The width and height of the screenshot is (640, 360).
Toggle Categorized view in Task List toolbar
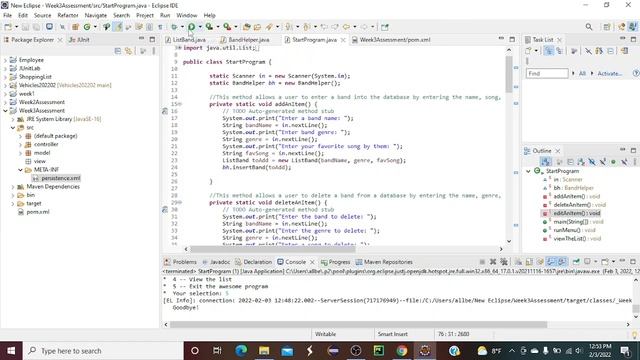549,51
